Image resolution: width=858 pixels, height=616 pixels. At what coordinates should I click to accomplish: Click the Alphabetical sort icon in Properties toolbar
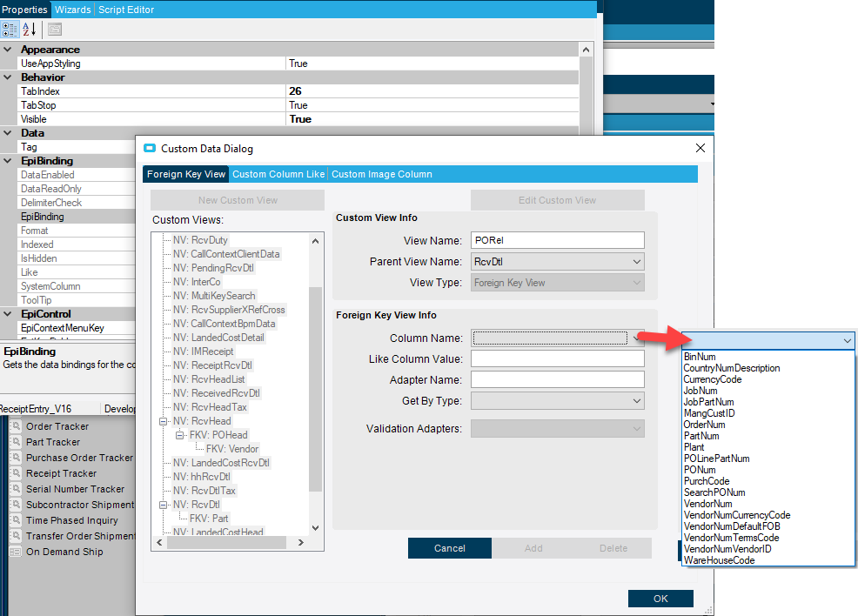(x=29, y=29)
